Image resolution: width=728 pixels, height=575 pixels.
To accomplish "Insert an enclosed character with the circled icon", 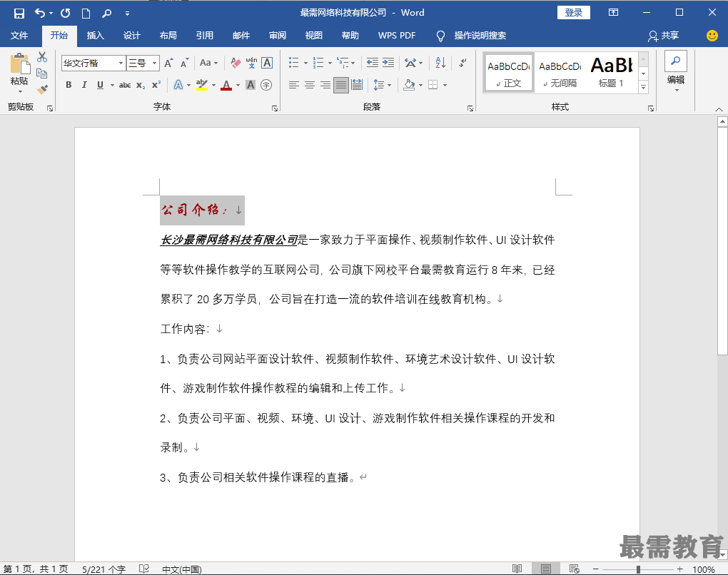I will click(x=266, y=85).
